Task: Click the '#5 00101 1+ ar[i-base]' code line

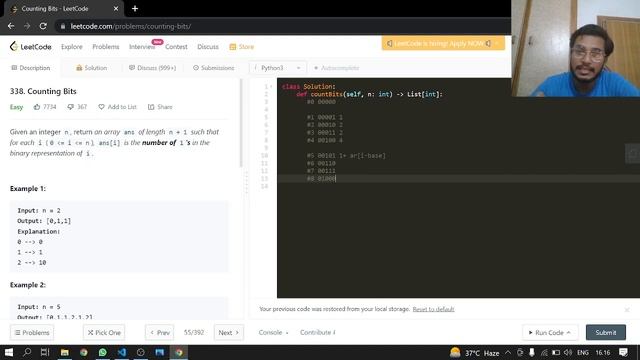Action: coord(346,156)
